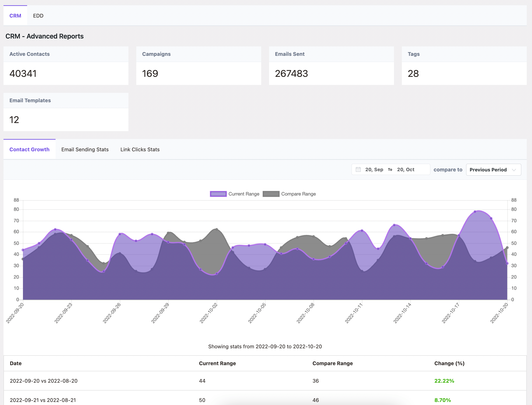Click the Tags stat card

[x=464, y=66]
